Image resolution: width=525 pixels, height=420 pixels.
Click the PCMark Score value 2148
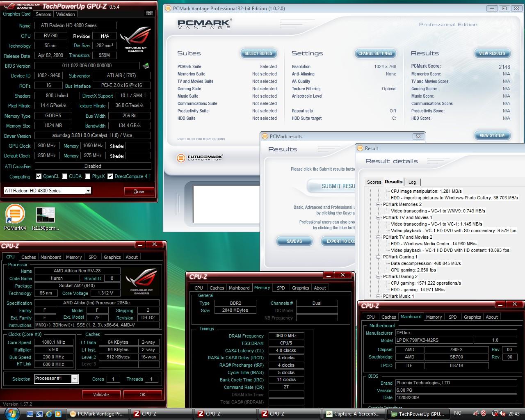pyautogui.click(x=504, y=67)
